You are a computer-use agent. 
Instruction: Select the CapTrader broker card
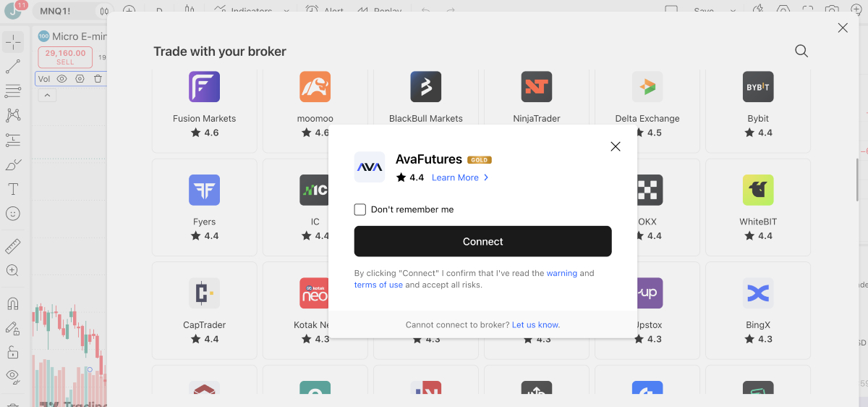(x=205, y=310)
